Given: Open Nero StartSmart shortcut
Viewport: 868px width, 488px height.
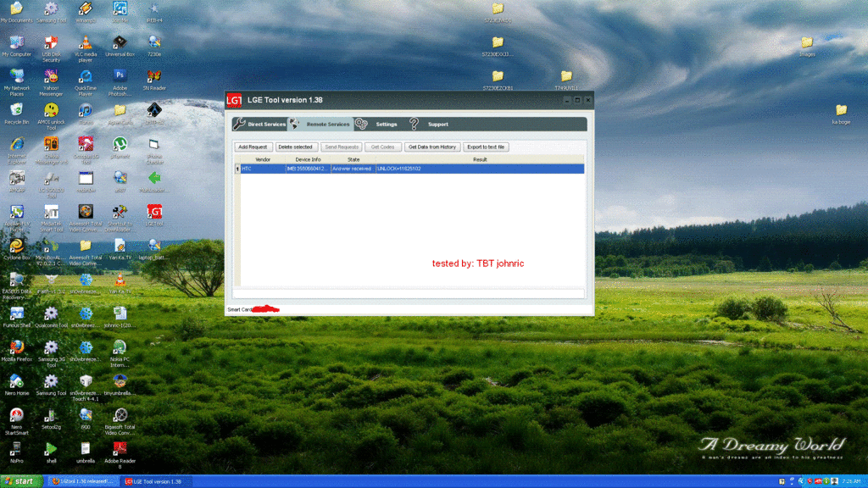Looking at the screenshot, I should (17, 421).
